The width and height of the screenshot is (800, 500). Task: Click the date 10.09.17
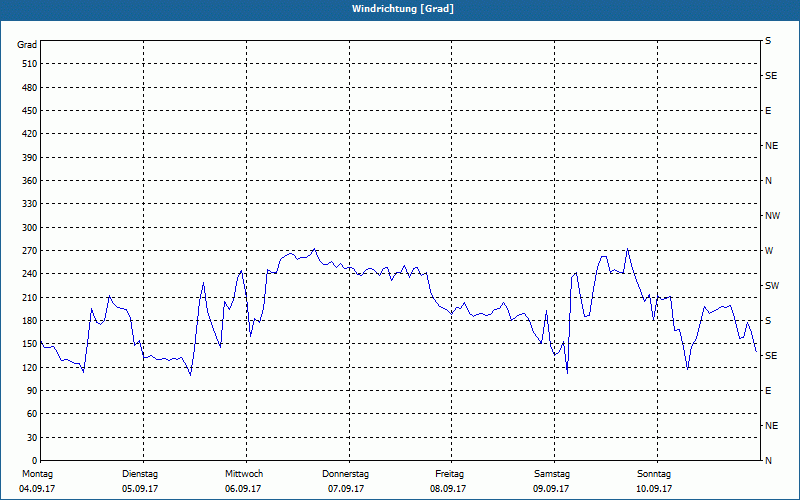click(x=654, y=489)
